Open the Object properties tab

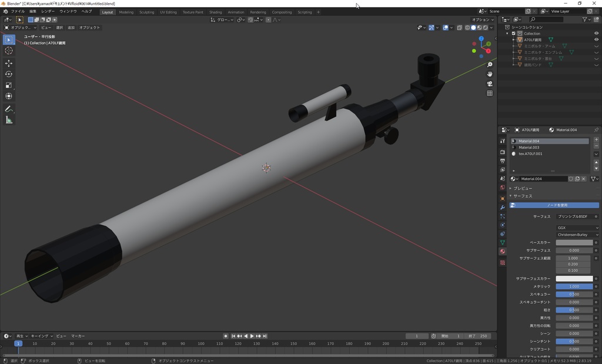tap(503, 199)
